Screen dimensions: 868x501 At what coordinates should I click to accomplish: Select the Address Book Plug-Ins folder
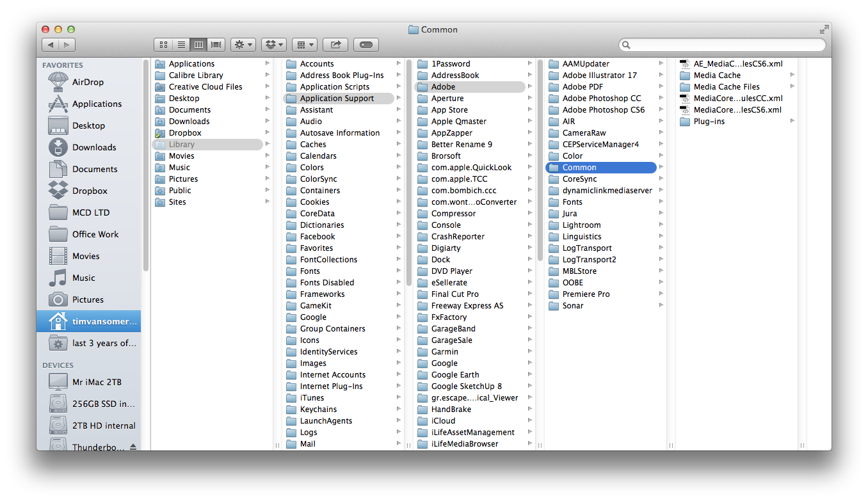pos(343,76)
